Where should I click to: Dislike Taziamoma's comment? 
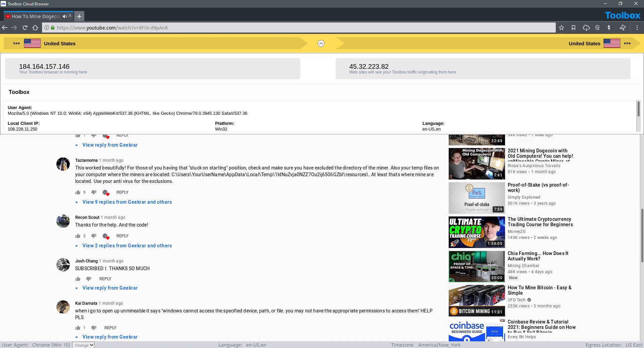(94, 192)
